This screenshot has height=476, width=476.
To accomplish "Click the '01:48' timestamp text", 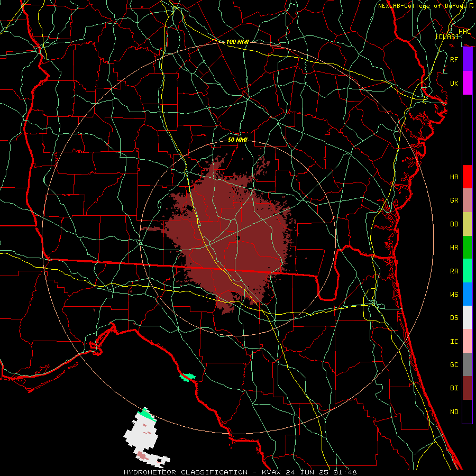I will pos(345,472).
